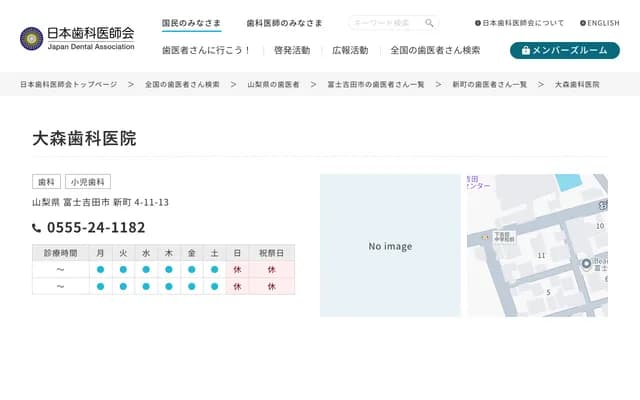This screenshot has height=400, width=640.
Task: Click the 山梨県の歯医者 breadcrumb link
Action: pyautogui.click(x=273, y=85)
